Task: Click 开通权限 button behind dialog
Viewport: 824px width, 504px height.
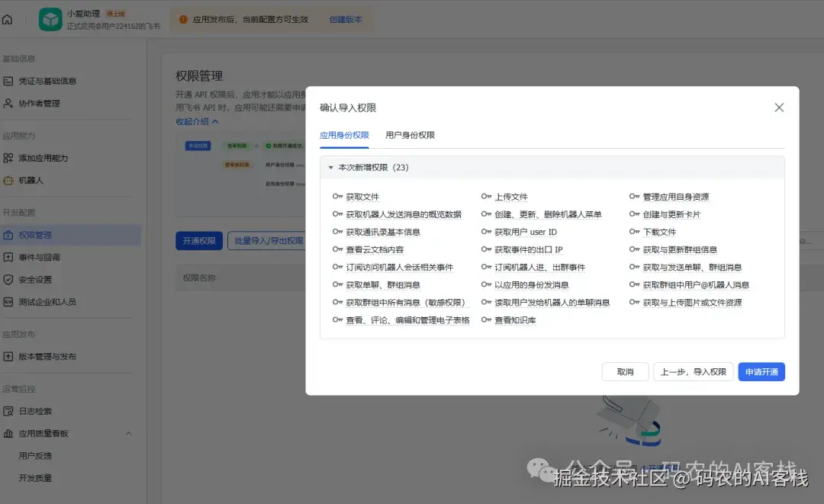Action: point(199,241)
